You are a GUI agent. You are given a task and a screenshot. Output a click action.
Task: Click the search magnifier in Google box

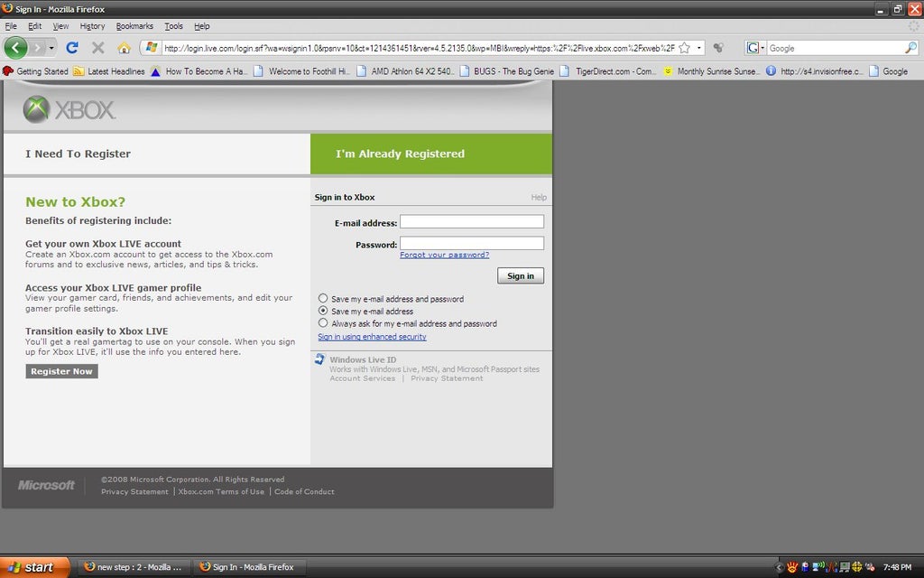pos(910,48)
